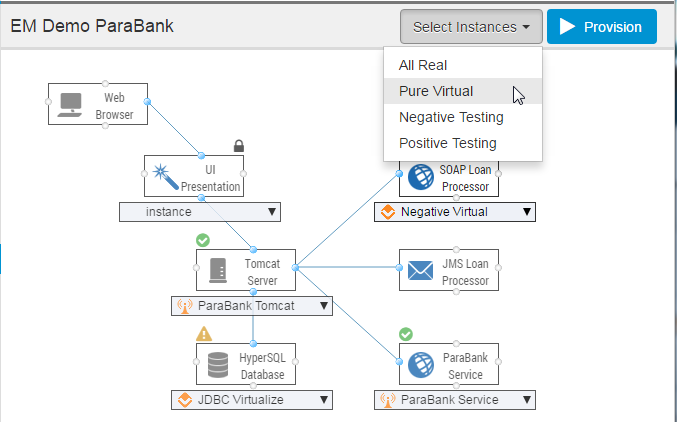Choose Negative Testing from the menu

click(463, 117)
